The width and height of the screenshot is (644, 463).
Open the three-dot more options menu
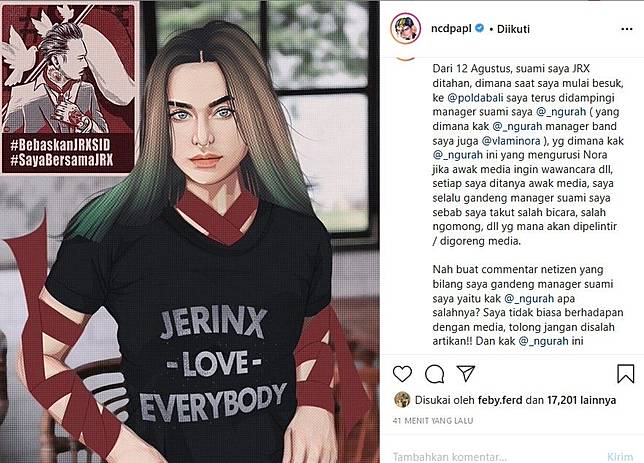pyautogui.click(x=627, y=29)
